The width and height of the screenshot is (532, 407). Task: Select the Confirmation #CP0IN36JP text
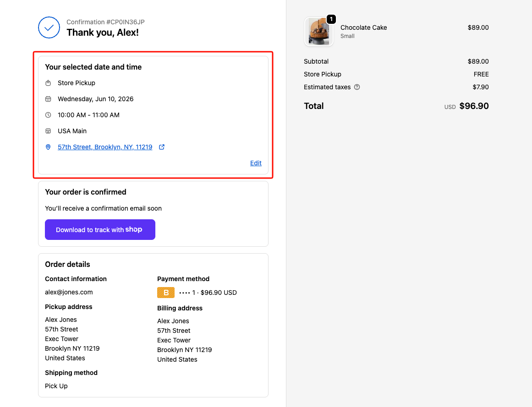[105, 22]
